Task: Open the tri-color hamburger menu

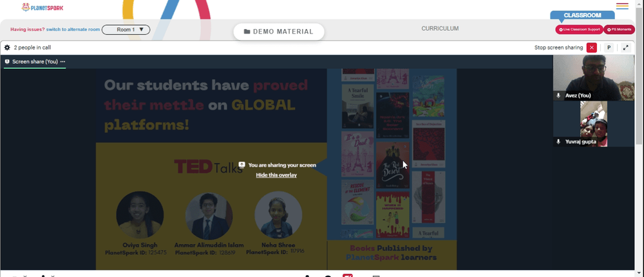Action: click(622, 6)
